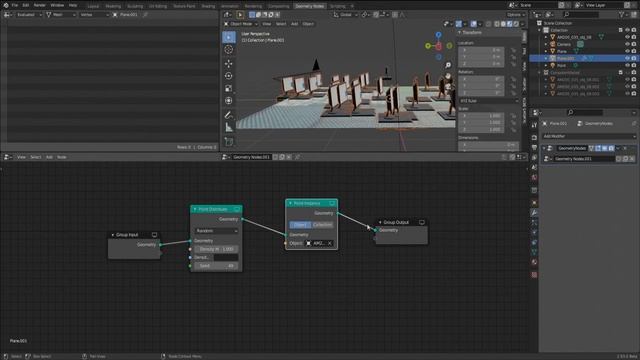Viewport: 640px width, 360px height.
Task: Click the spreadsheet pin icon beside Plane.001
Action: click(x=145, y=15)
